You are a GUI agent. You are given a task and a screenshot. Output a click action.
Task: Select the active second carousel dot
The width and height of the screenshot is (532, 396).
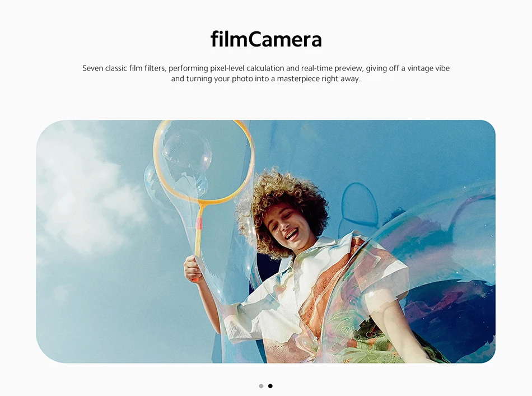pyautogui.click(x=270, y=386)
